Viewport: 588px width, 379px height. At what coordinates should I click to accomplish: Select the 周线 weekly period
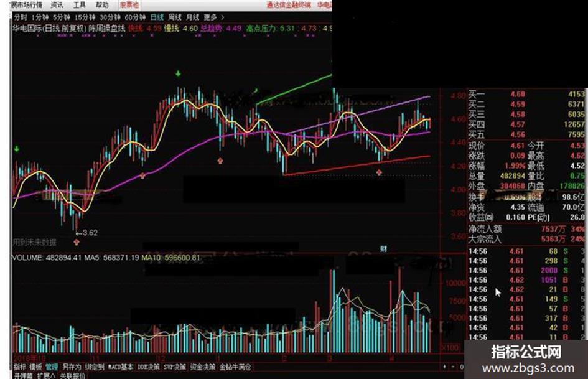(x=175, y=17)
